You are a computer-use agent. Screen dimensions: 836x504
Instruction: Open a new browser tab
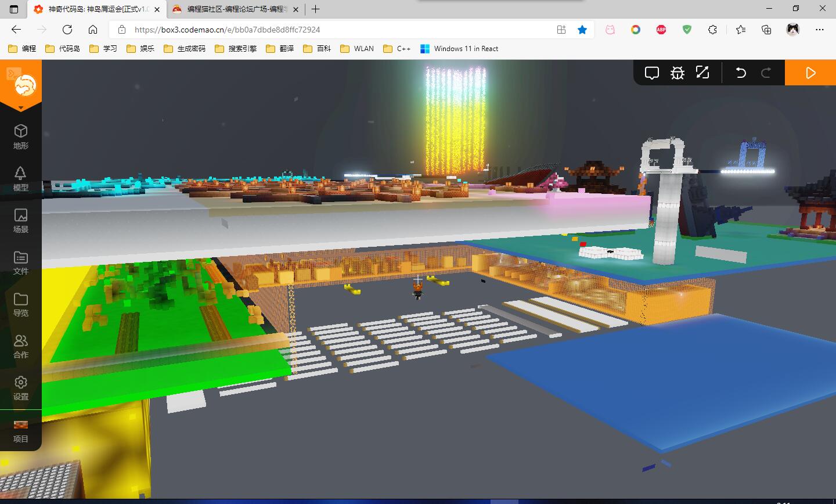point(316,9)
